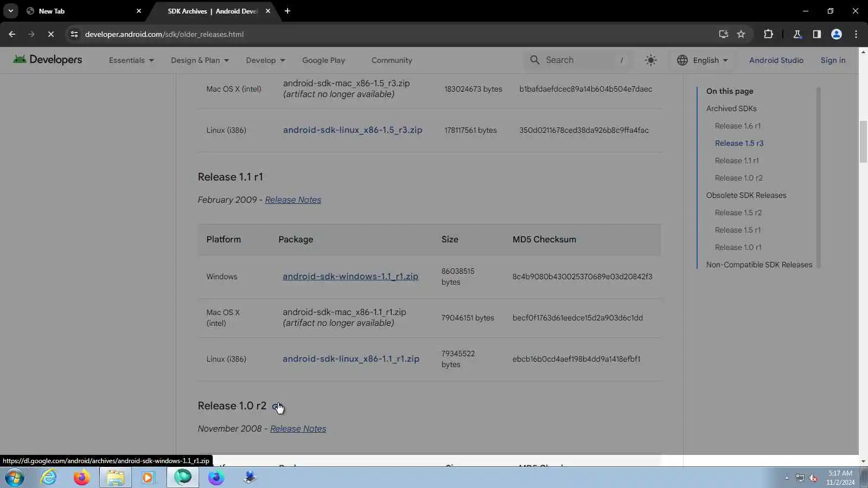The image size is (868, 488).
Task: Jump to Obsolete SDK Releases section
Action: click(x=746, y=195)
